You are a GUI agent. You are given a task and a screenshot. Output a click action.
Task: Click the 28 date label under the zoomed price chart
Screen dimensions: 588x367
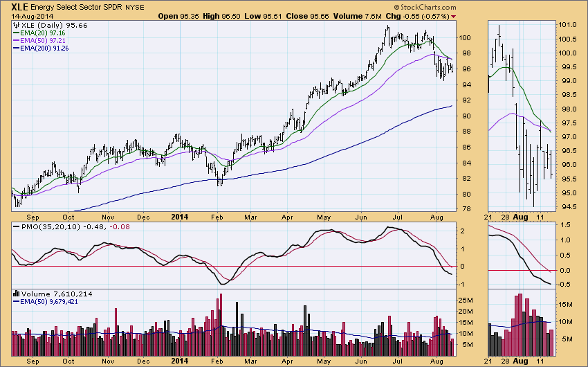click(506, 217)
